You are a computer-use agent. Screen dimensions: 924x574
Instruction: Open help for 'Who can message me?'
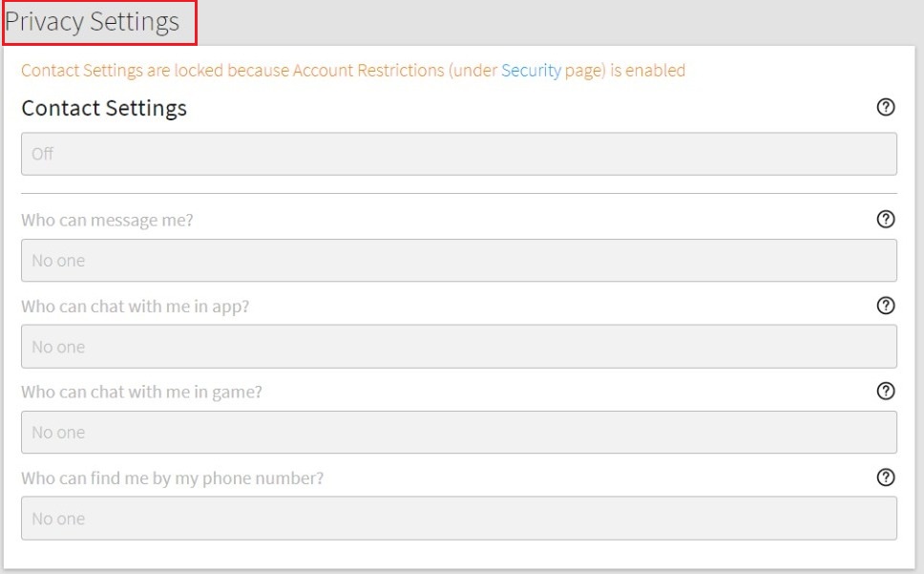coord(885,220)
